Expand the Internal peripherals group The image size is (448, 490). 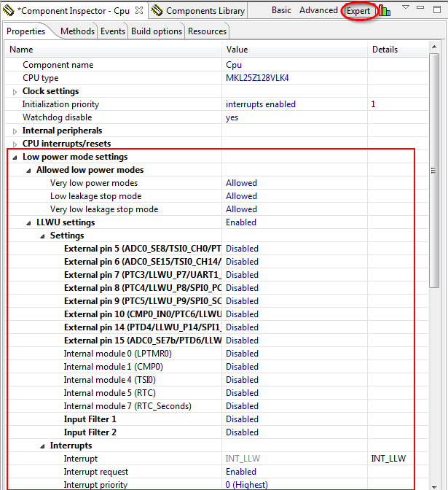15,131
